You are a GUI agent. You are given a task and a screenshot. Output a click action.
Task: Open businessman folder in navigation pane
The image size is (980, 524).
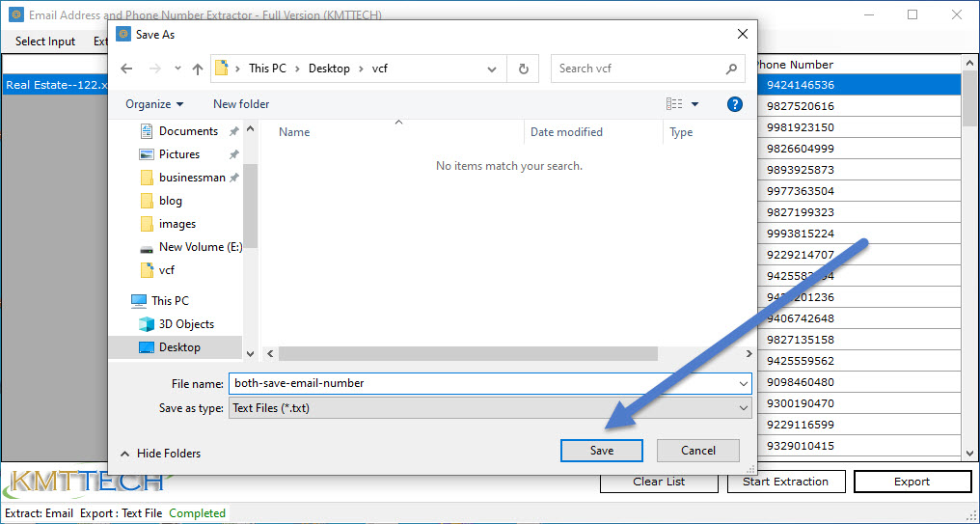191,178
